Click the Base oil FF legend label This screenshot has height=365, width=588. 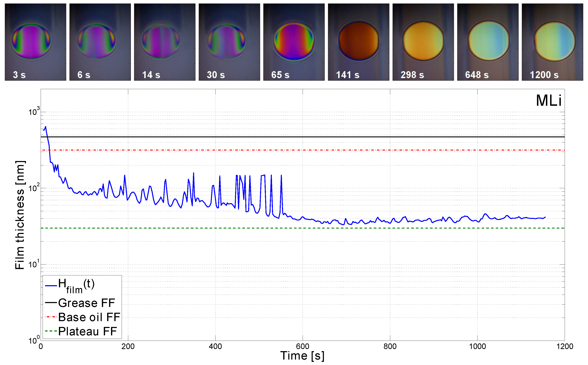click(x=89, y=317)
